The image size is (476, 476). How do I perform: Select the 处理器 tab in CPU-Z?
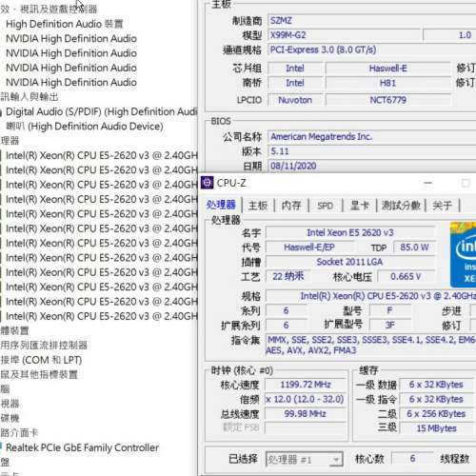coord(221,205)
